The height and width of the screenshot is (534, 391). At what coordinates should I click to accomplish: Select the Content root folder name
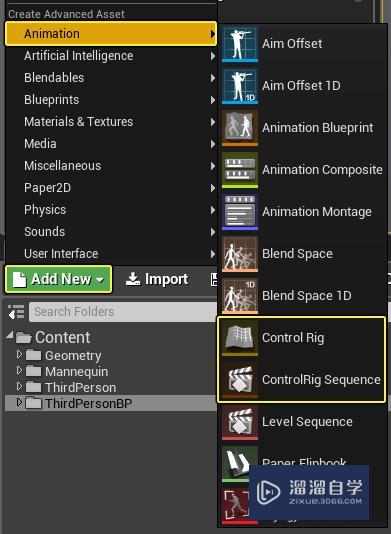click(x=63, y=337)
